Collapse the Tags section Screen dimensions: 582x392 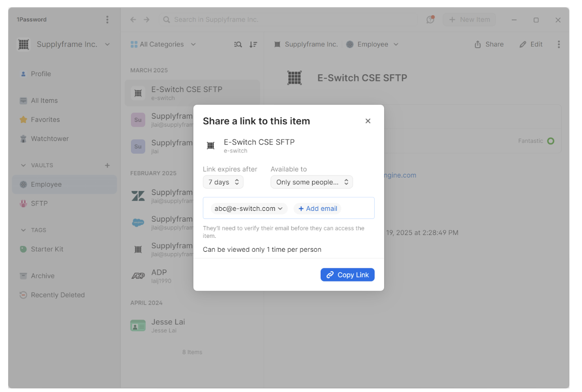pyautogui.click(x=23, y=230)
